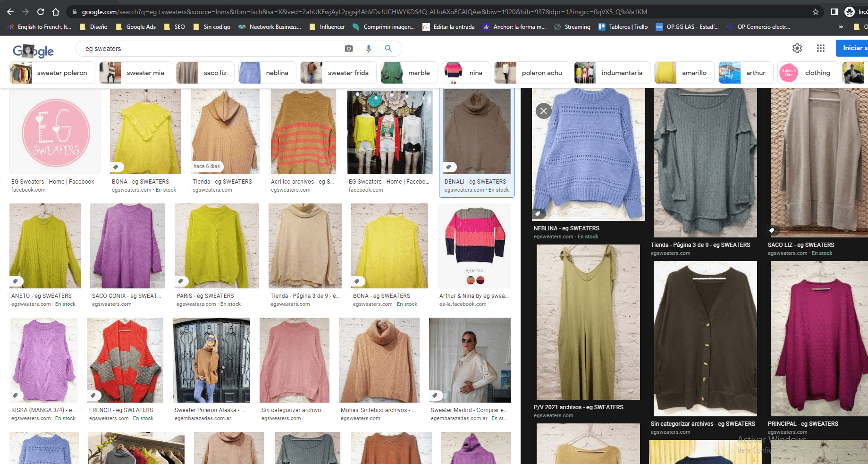
Task: Click the Google logo
Action: 33,51
